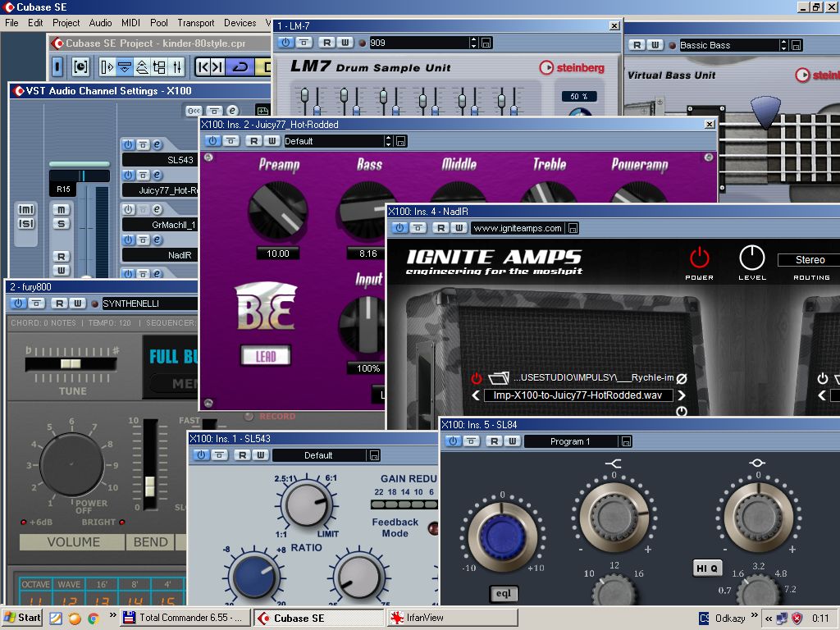Toggle the HI Q button on SL84

(707, 568)
